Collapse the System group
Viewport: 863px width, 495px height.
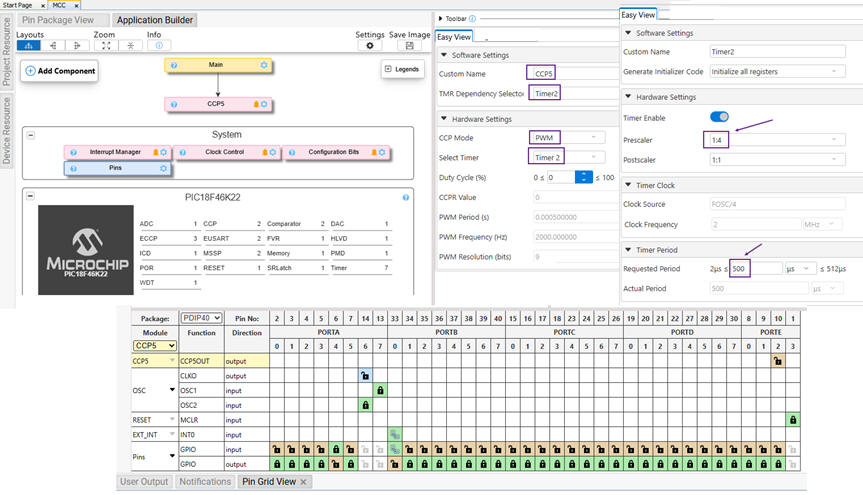pyautogui.click(x=30, y=135)
